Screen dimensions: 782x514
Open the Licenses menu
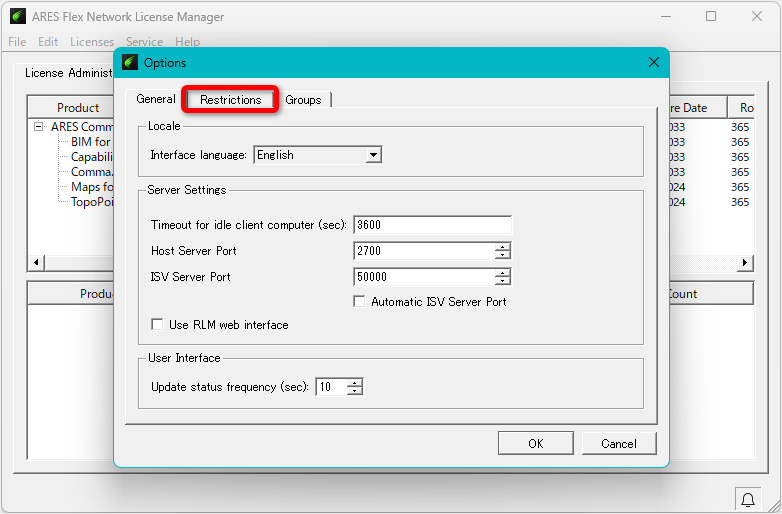92,42
